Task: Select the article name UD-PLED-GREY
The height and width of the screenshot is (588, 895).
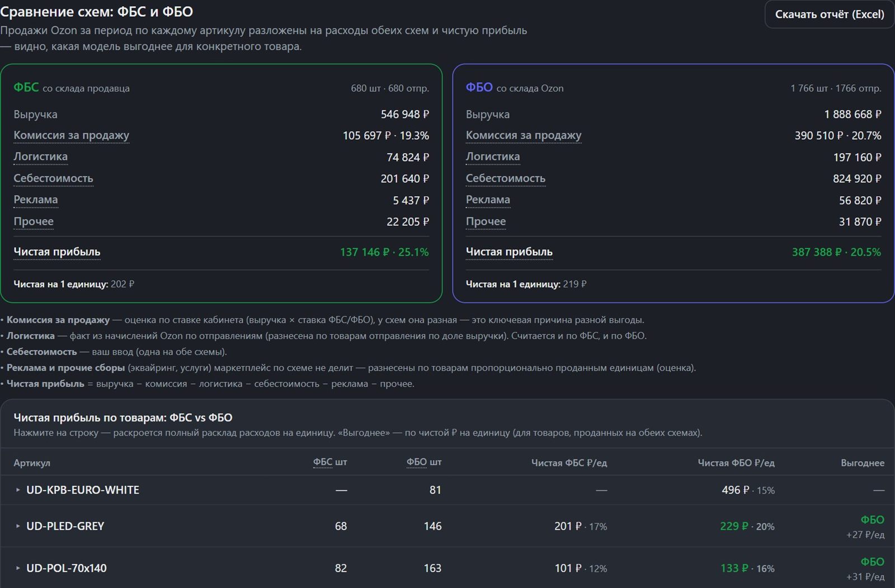Action: point(65,527)
